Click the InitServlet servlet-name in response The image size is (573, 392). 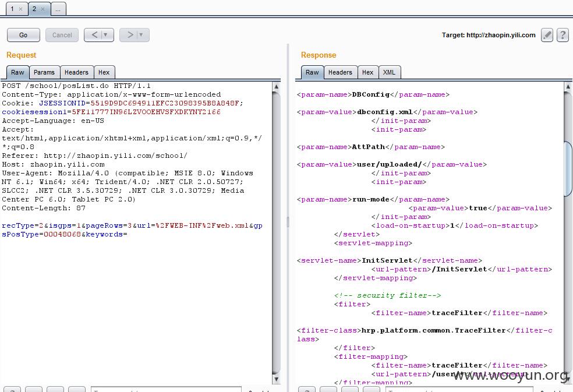pos(390,261)
